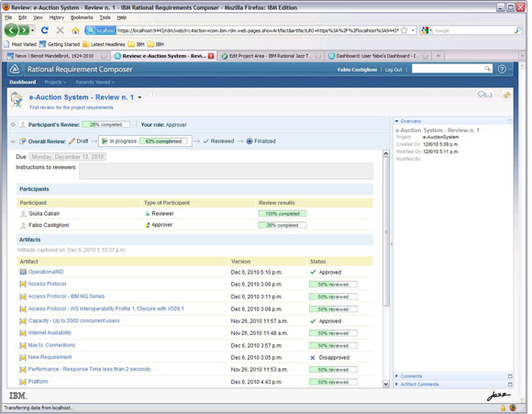This screenshot has height=414, width=532.
Task: Click the Getting Started bookmark
Action: pyautogui.click(x=60, y=44)
